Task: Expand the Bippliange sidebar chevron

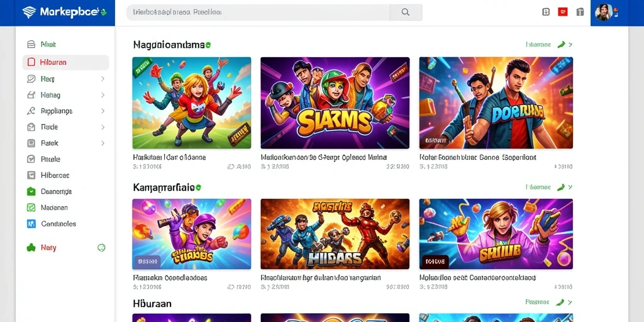Action: coord(103,111)
